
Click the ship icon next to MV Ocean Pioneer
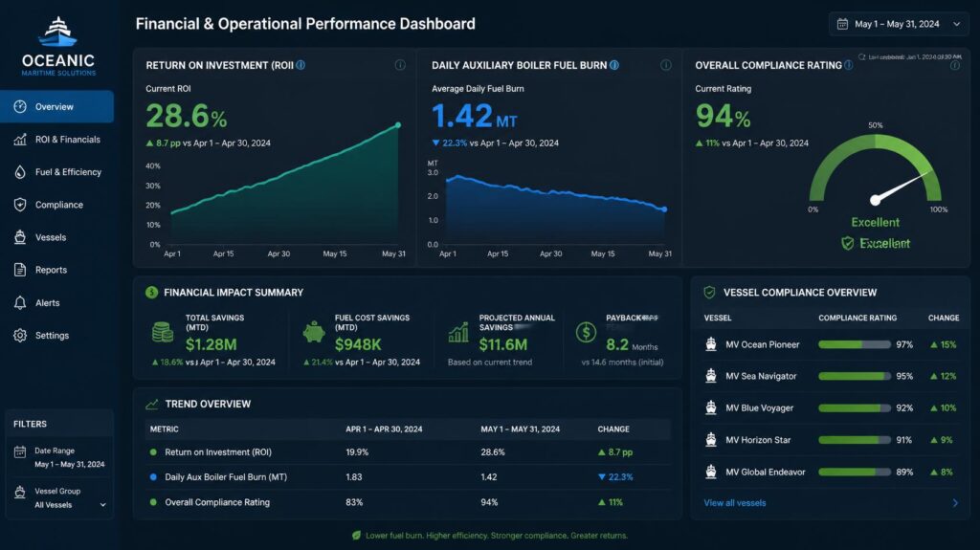711,344
